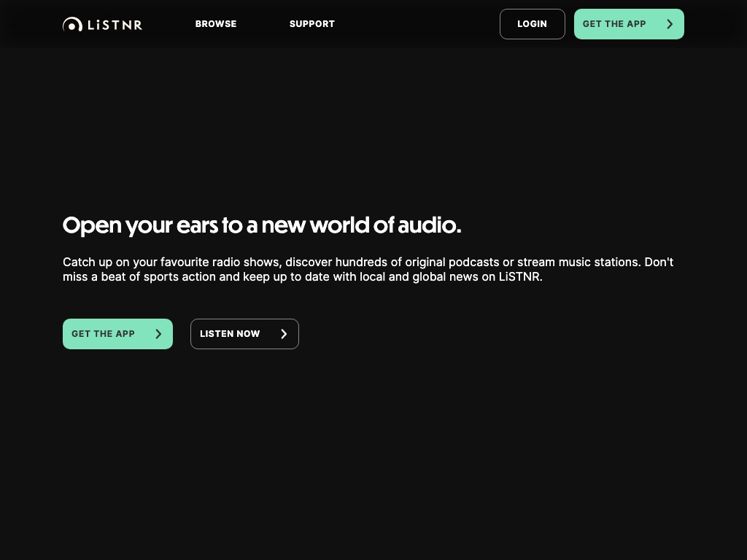
Task: Click the headline 'Open your ears to a new world of audio.'
Action: (x=262, y=225)
